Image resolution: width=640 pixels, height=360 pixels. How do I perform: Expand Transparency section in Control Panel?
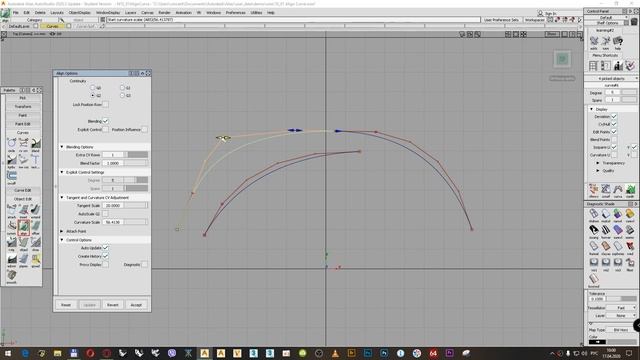(x=598, y=163)
